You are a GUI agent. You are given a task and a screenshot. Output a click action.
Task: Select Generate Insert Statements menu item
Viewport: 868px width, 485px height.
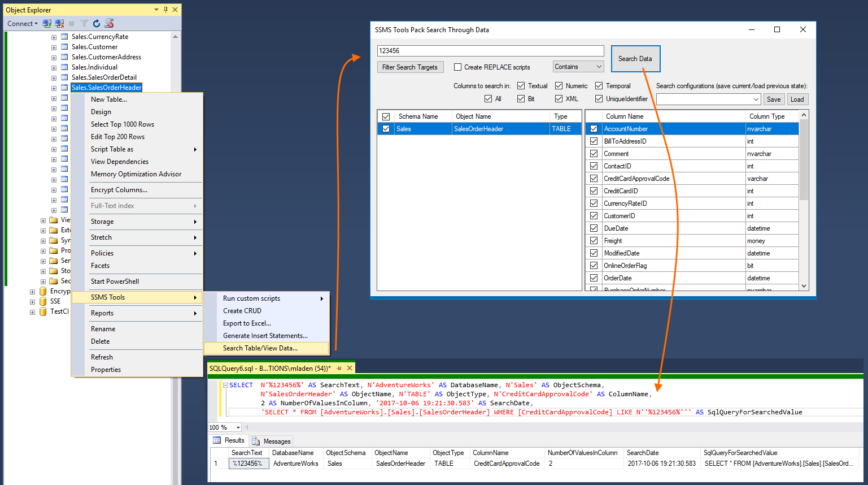266,336
